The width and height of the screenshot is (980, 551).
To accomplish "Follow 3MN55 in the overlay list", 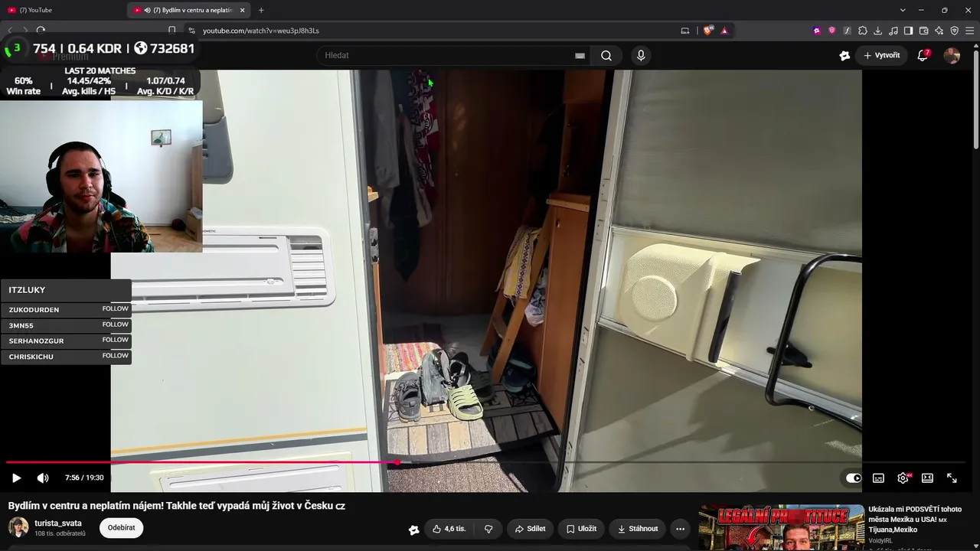I will tap(115, 324).
